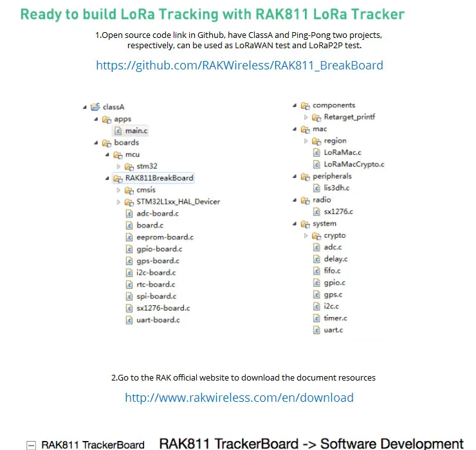Image resolution: width=476 pixels, height=450 pixels.
Task: Click the region folder icon
Action: [316, 141]
